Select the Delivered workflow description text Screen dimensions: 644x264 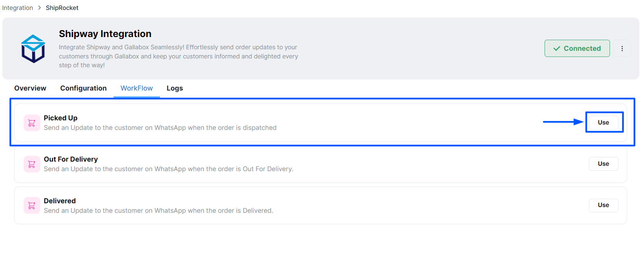(158, 211)
